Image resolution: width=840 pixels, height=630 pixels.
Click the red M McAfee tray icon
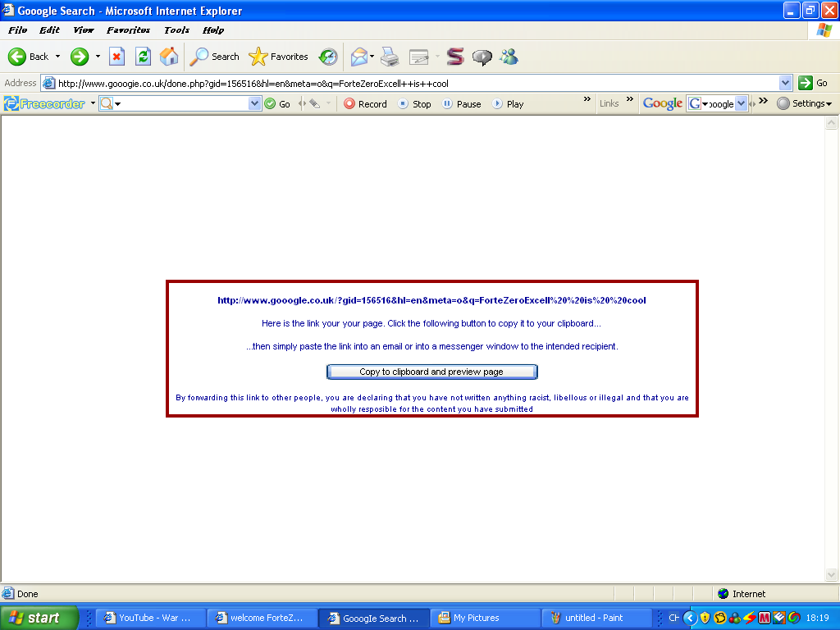click(765, 618)
